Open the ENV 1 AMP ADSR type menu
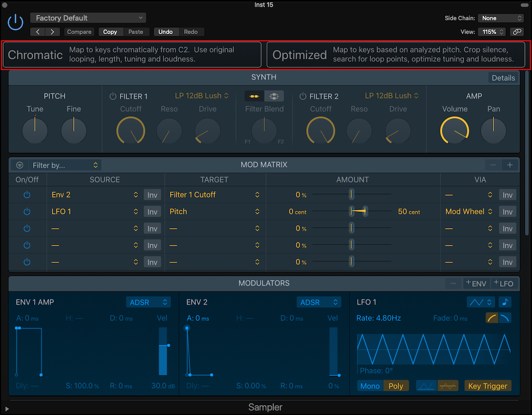 148,302
